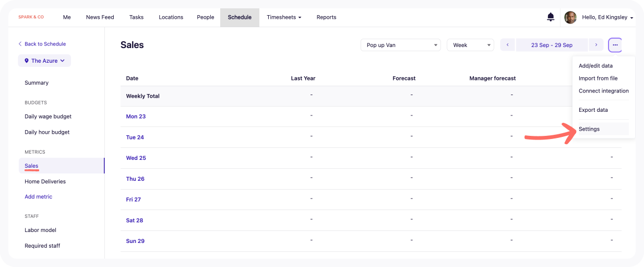The height and width of the screenshot is (267, 644).
Task: Open the Week period dropdown
Action: pos(470,45)
